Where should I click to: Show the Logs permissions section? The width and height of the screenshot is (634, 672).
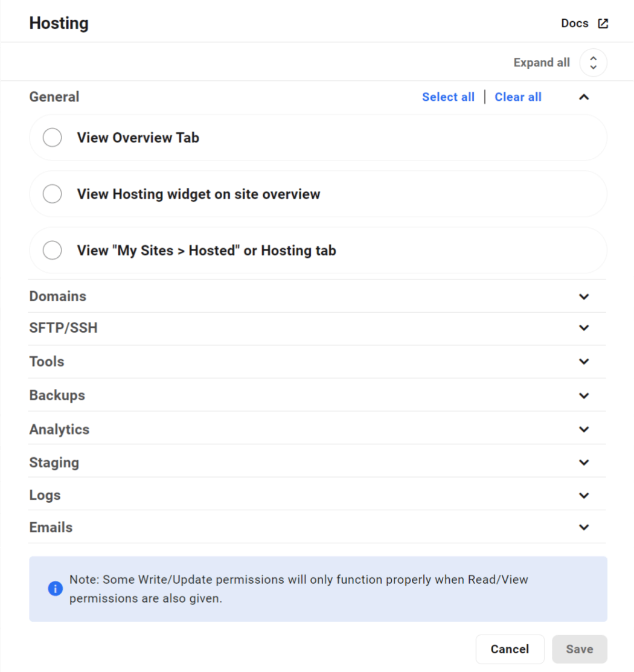pyautogui.click(x=583, y=495)
